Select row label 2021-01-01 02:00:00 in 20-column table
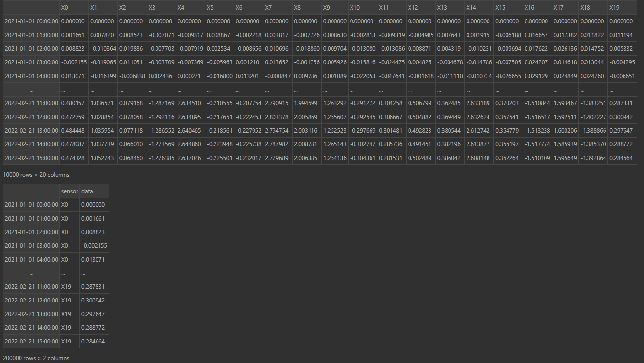 (31, 49)
